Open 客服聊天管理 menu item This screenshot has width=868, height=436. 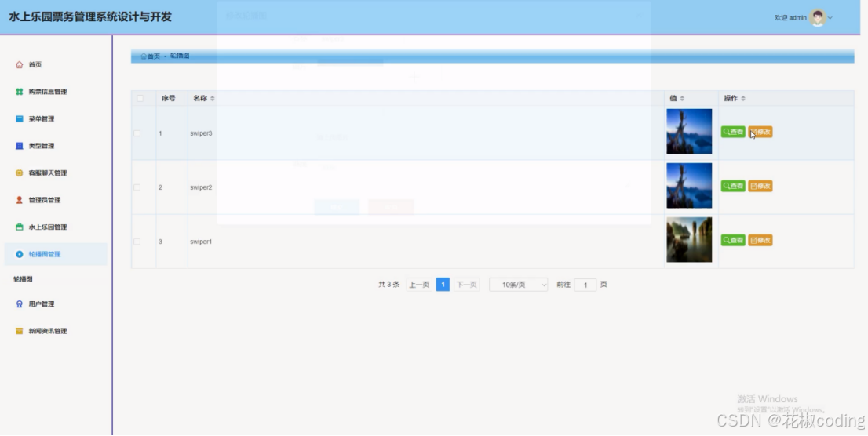[56, 173]
